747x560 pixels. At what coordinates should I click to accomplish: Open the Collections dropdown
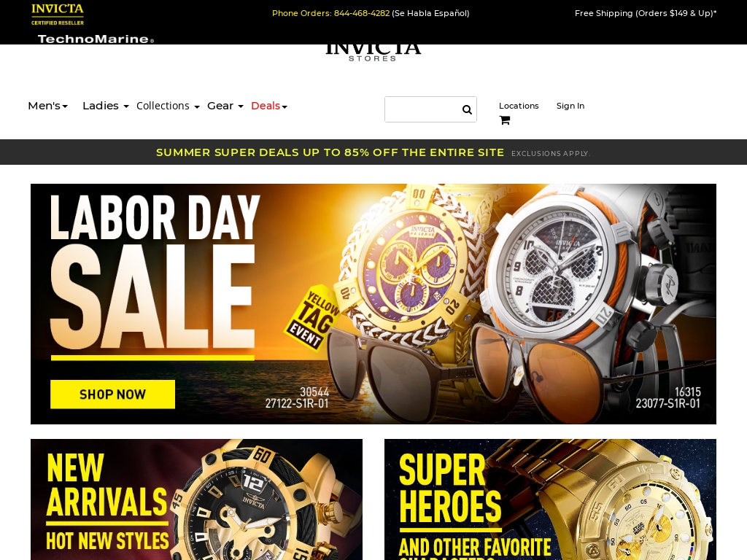[x=168, y=106]
